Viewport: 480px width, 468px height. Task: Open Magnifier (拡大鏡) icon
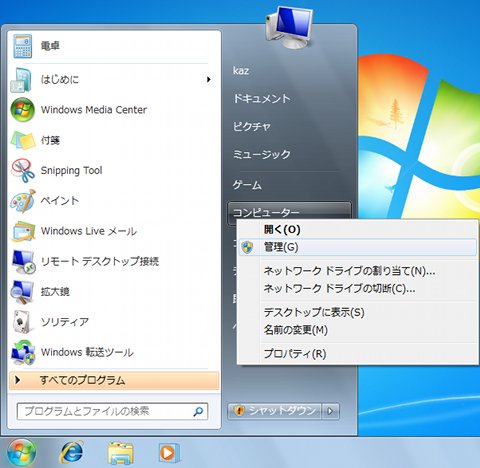tap(23, 292)
